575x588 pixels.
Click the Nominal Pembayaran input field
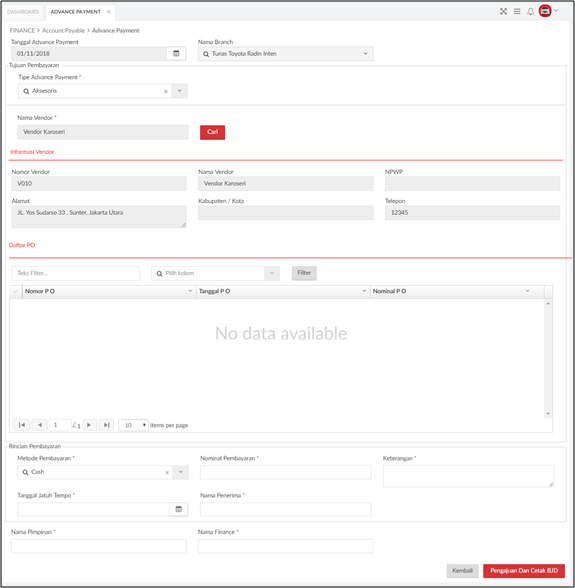pyautogui.click(x=286, y=472)
